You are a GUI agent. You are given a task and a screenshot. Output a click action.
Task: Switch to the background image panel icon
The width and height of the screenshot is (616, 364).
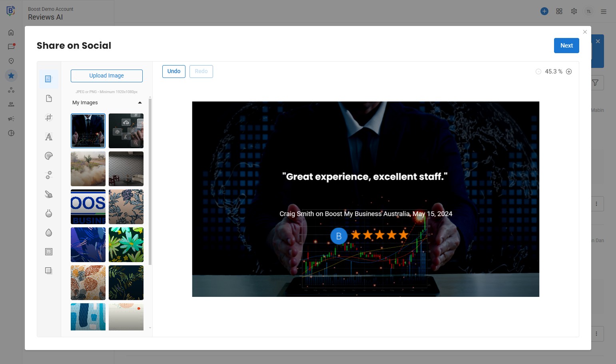pos(49,79)
